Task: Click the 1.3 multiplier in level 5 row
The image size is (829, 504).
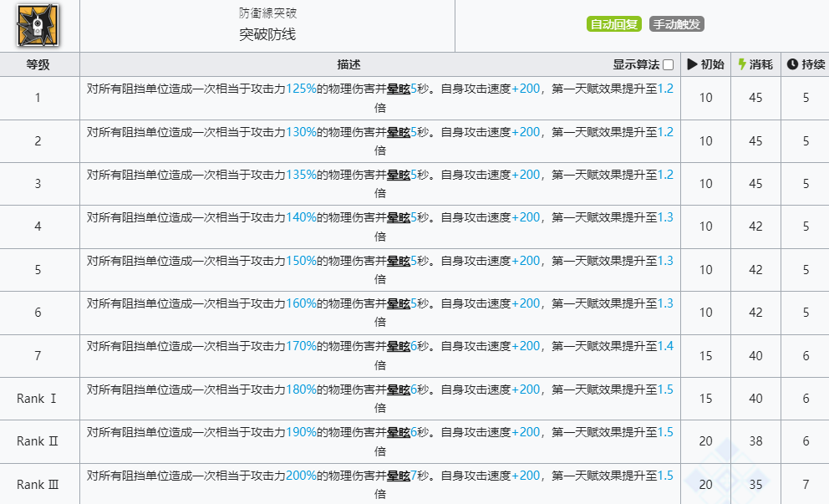Action: [x=666, y=261]
